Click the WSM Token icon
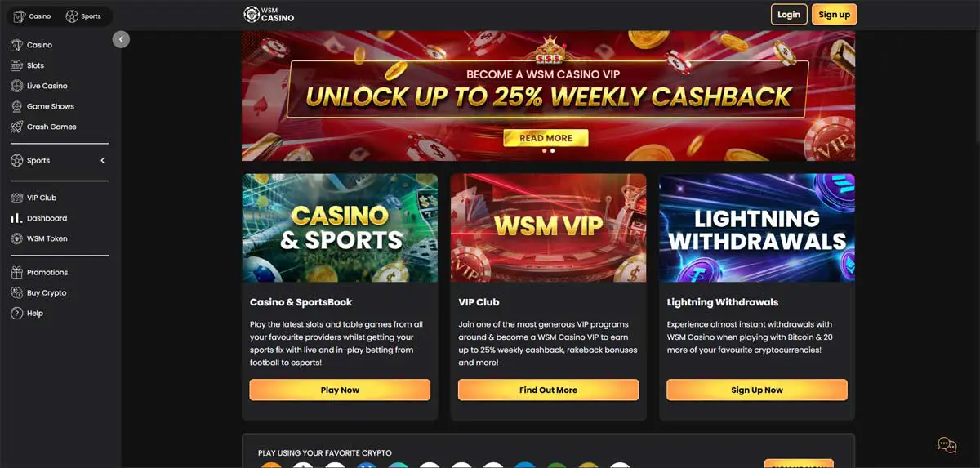980x468 pixels. click(x=16, y=238)
